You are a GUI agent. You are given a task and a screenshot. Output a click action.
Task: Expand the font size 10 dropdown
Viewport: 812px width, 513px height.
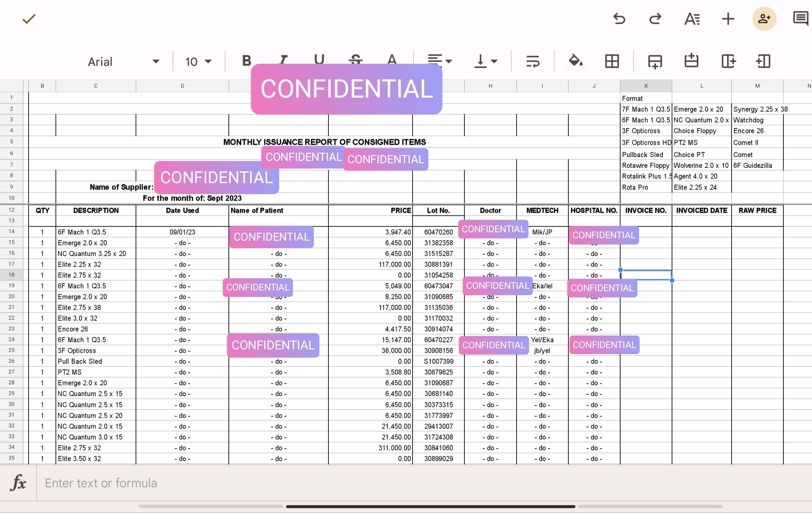pyautogui.click(x=198, y=62)
